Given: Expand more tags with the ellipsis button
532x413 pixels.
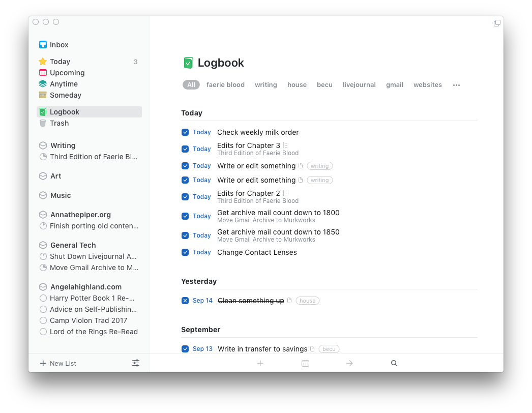Looking at the screenshot, I should [456, 85].
